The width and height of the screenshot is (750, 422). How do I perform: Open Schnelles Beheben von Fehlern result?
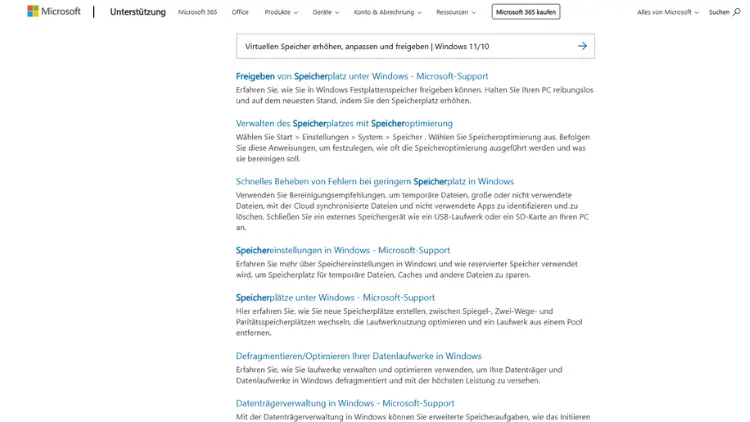[x=375, y=181]
